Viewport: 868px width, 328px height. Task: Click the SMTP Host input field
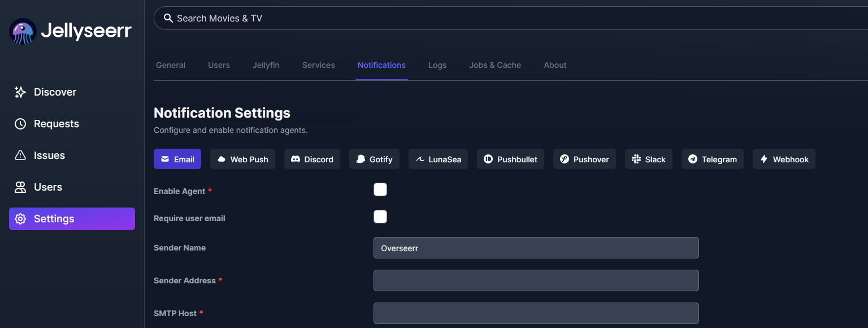[x=536, y=313]
